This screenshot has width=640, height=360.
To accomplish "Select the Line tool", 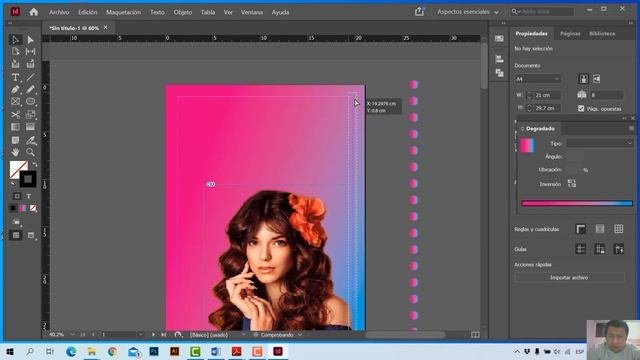I will coord(30,77).
